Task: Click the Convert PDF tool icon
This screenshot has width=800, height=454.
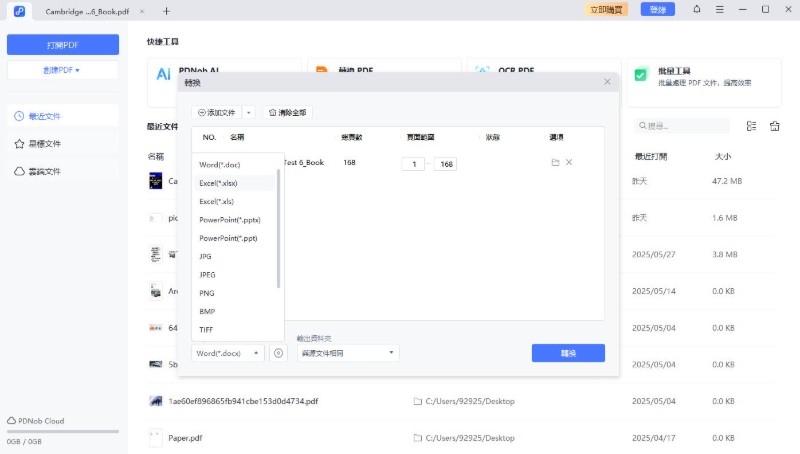Action: click(322, 69)
